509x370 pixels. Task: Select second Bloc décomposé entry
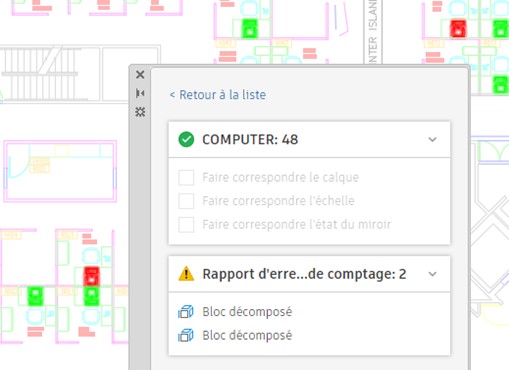pyautogui.click(x=247, y=335)
